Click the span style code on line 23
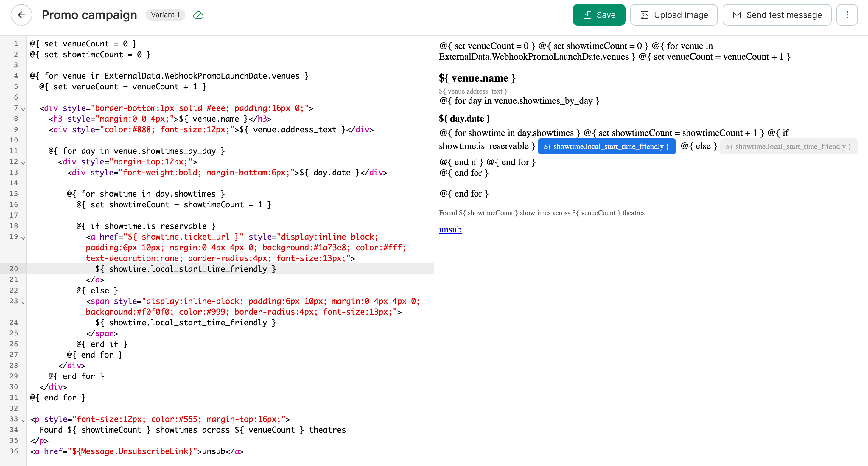The width and height of the screenshot is (868, 466). 253,306
